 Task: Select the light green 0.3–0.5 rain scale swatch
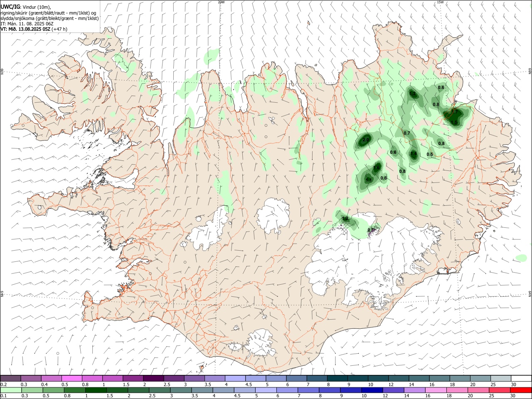[x=32, y=390]
